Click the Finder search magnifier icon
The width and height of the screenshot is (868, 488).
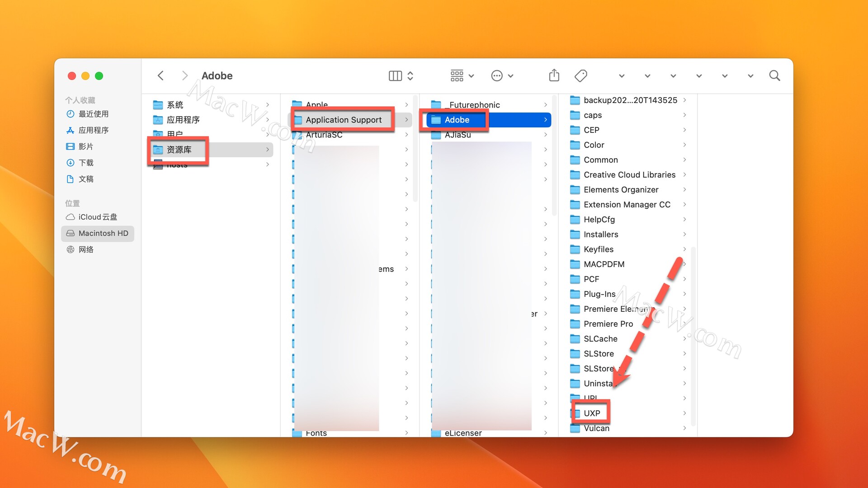pyautogui.click(x=774, y=75)
